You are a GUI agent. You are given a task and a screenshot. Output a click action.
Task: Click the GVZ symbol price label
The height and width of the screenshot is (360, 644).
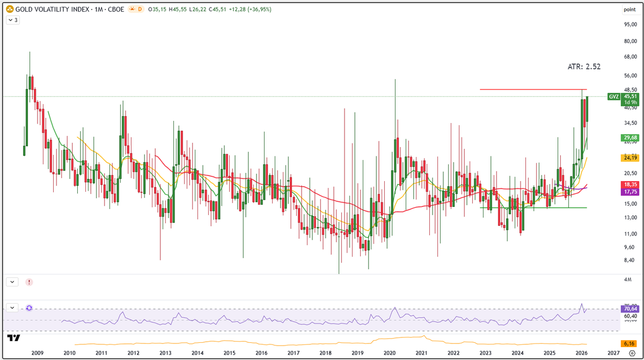614,96
